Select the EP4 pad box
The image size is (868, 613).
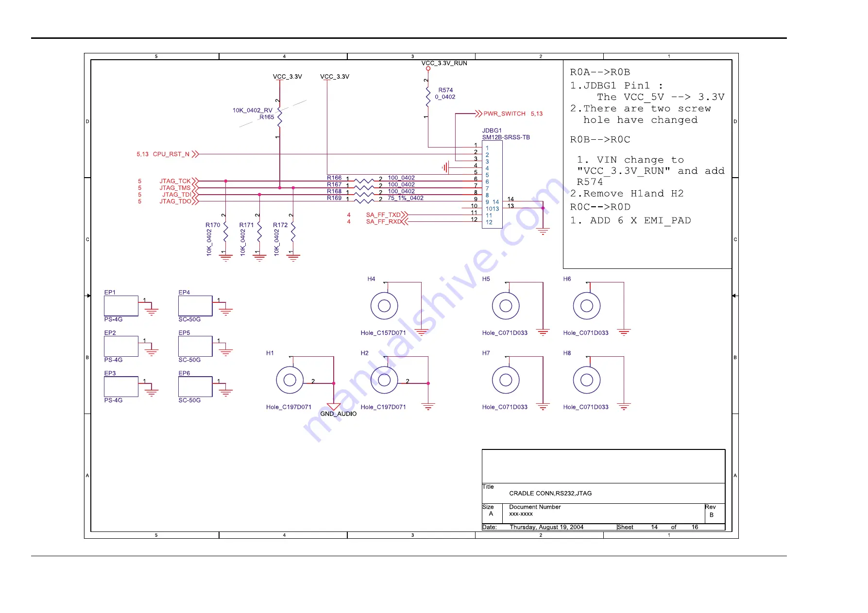pos(195,306)
